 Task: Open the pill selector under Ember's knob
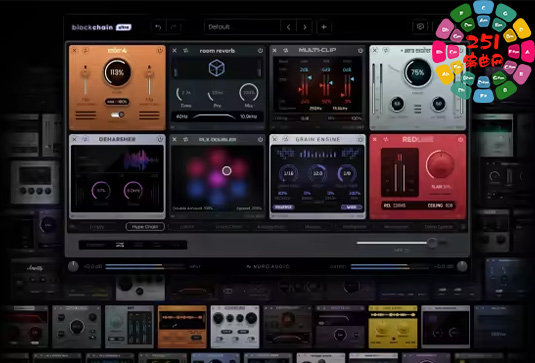click(x=117, y=102)
